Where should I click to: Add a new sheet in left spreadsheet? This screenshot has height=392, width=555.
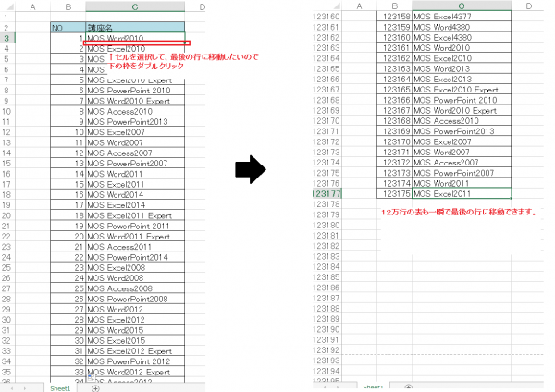[x=95, y=388]
